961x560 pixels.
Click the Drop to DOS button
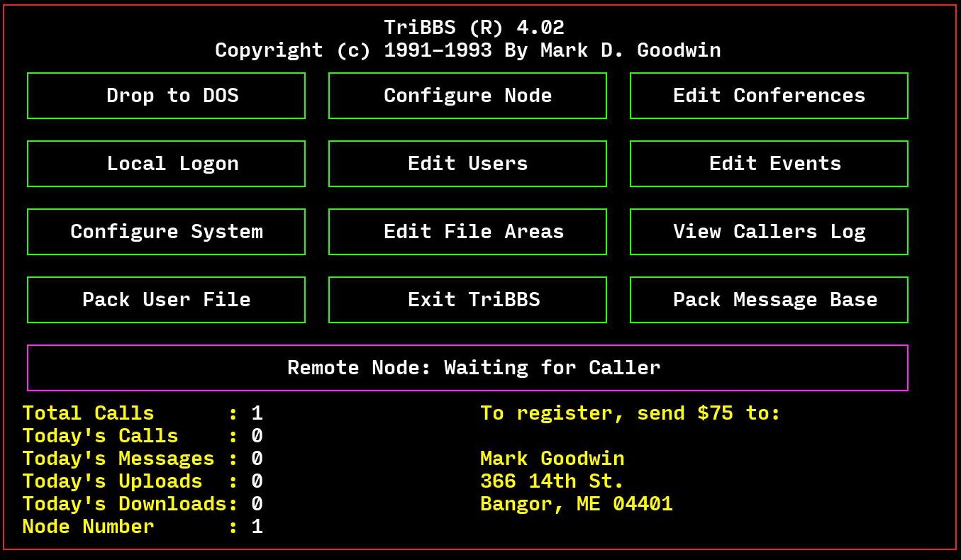pyautogui.click(x=166, y=96)
